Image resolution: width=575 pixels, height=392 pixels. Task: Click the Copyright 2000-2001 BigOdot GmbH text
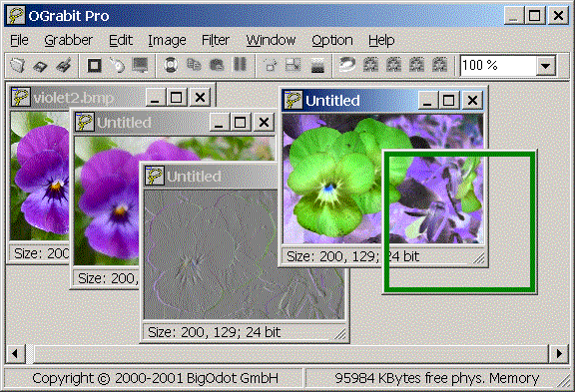(155, 378)
